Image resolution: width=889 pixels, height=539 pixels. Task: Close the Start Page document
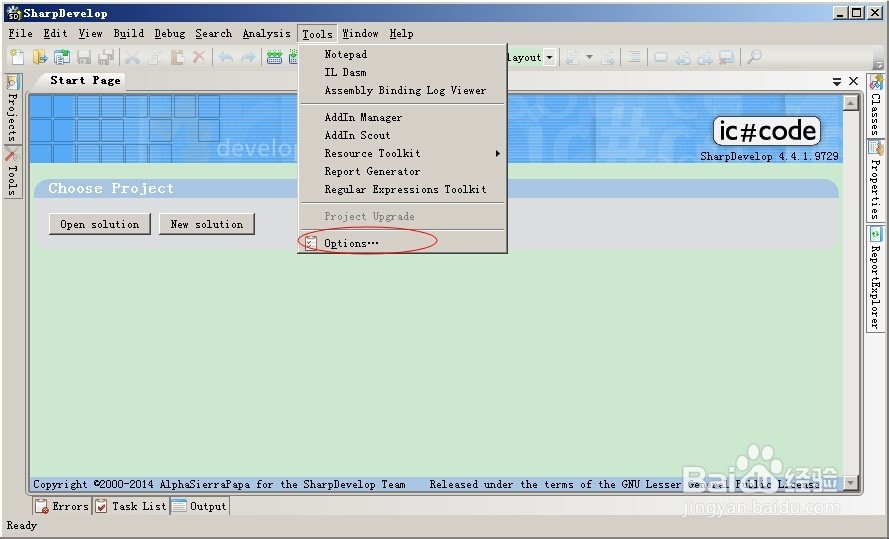(x=853, y=82)
